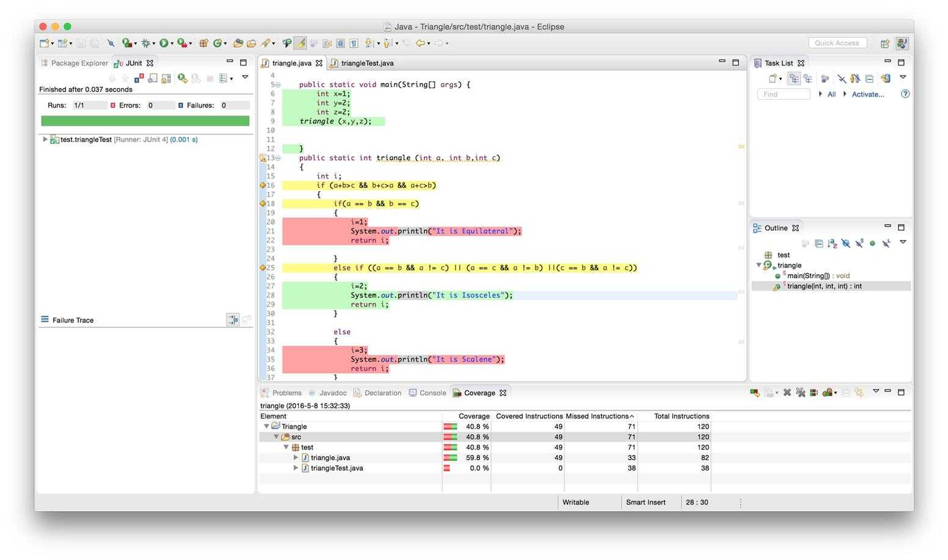Image resolution: width=948 pixels, height=560 pixels.
Task: Toggle Hide Non-Public Members green dot in Outline
Action: (x=872, y=243)
